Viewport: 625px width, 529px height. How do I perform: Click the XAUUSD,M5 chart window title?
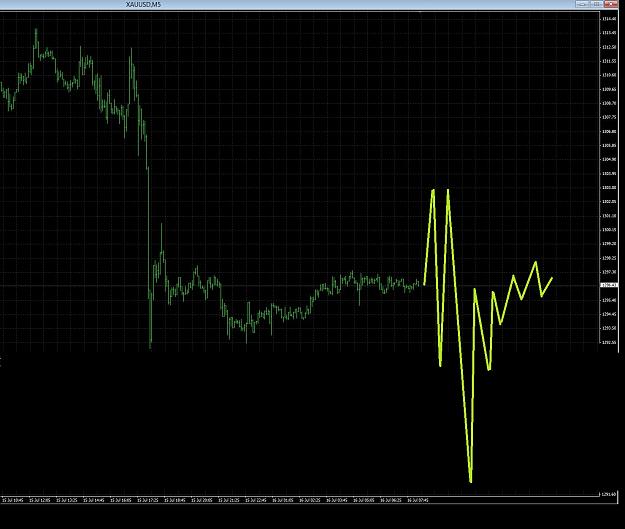pyautogui.click(x=143, y=4)
